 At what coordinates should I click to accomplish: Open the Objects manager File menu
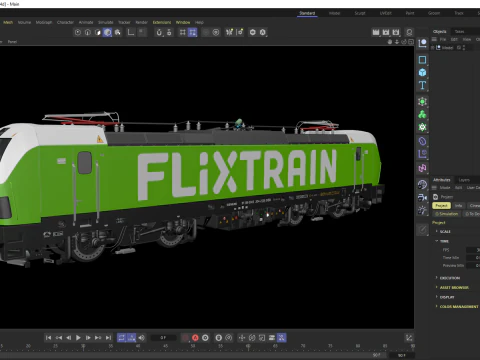click(443, 39)
